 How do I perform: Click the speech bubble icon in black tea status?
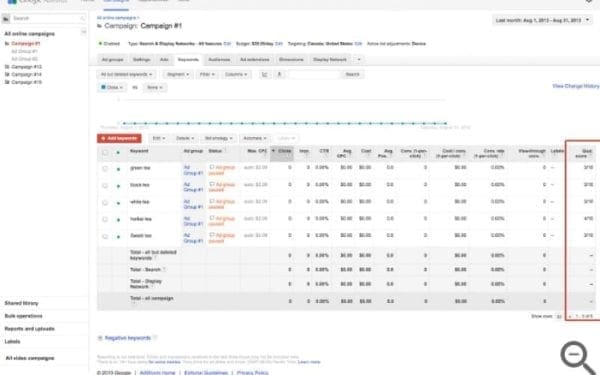coord(212,184)
